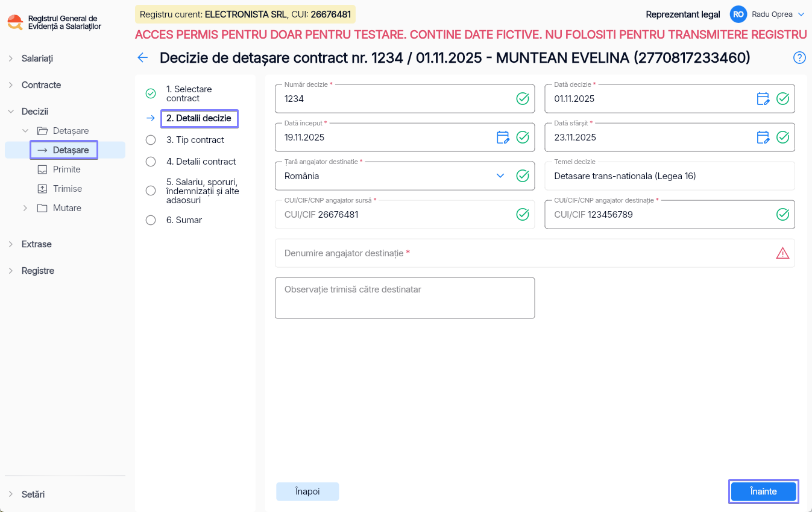Expand the Salariați section chevron
Image resolution: width=812 pixels, height=512 pixels.
click(10, 58)
